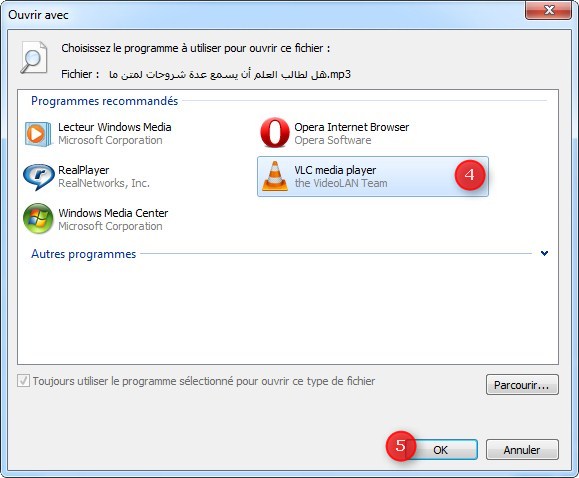Viewport: 579px width, 478px height.
Task: Choose the Windows Media Center icon
Action: [x=38, y=218]
